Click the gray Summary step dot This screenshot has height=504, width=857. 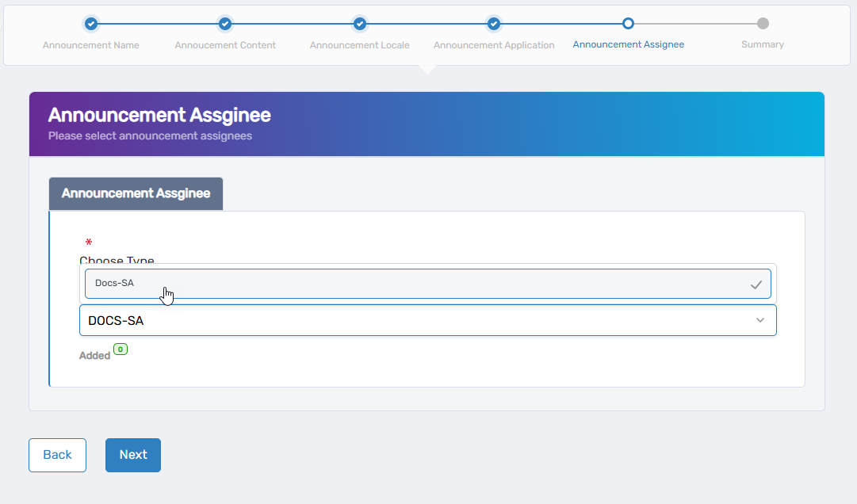point(763,24)
